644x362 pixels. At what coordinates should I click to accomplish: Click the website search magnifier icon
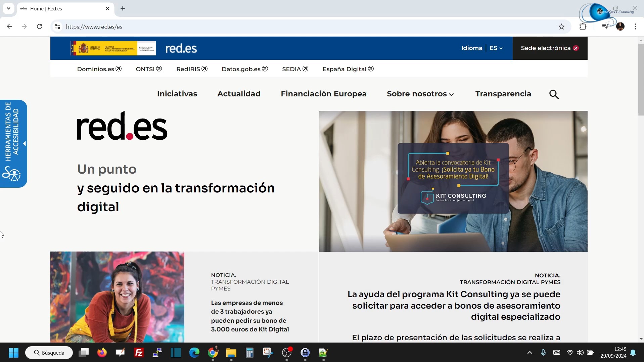(x=554, y=94)
